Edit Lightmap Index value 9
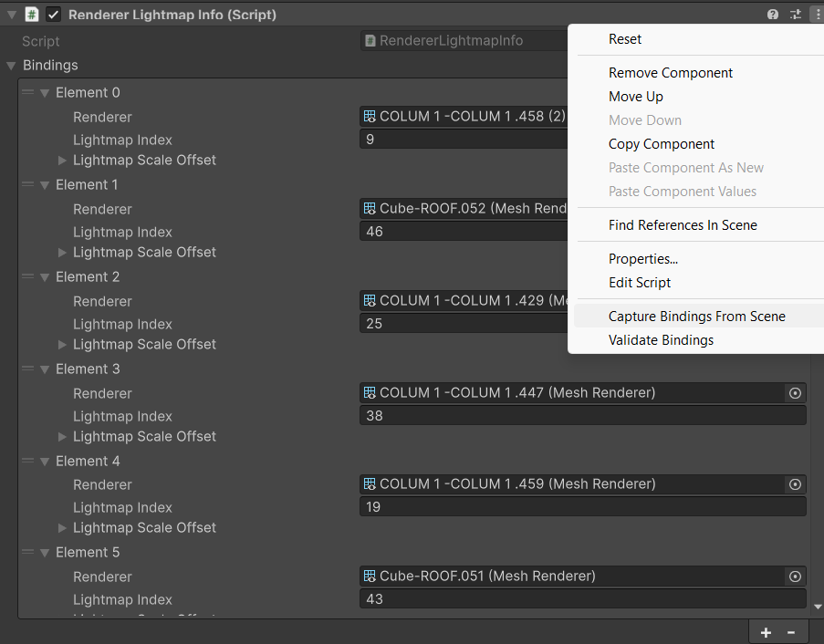Screen dimensions: 824x644 click(464, 140)
